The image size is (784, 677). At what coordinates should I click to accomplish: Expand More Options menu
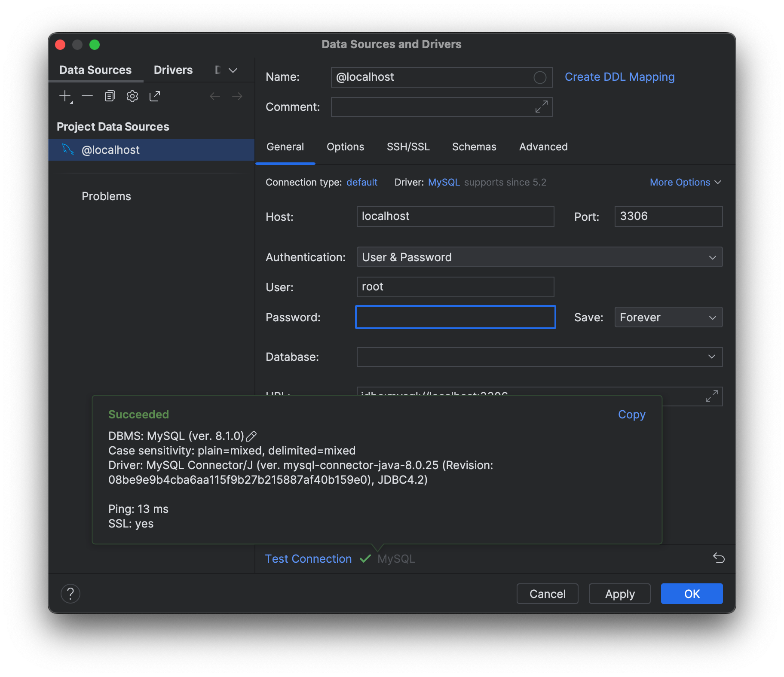tap(685, 183)
